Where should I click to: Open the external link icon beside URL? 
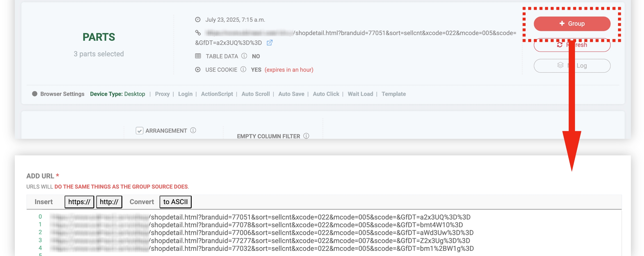(x=270, y=43)
